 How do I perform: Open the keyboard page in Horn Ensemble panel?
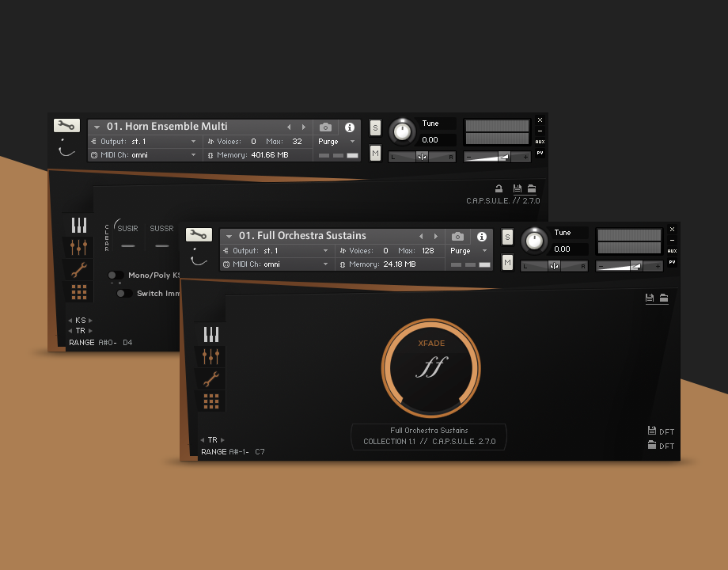78,226
